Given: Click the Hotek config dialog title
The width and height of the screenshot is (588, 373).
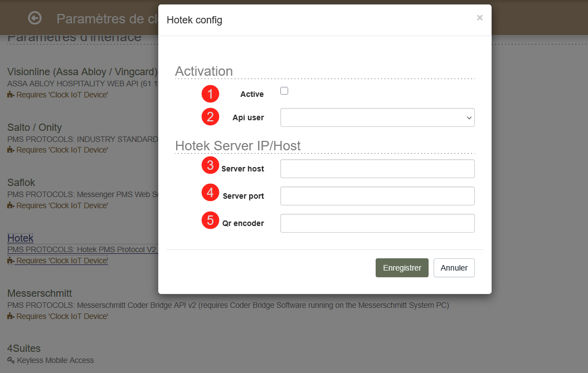Looking at the screenshot, I should pos(195,20).
